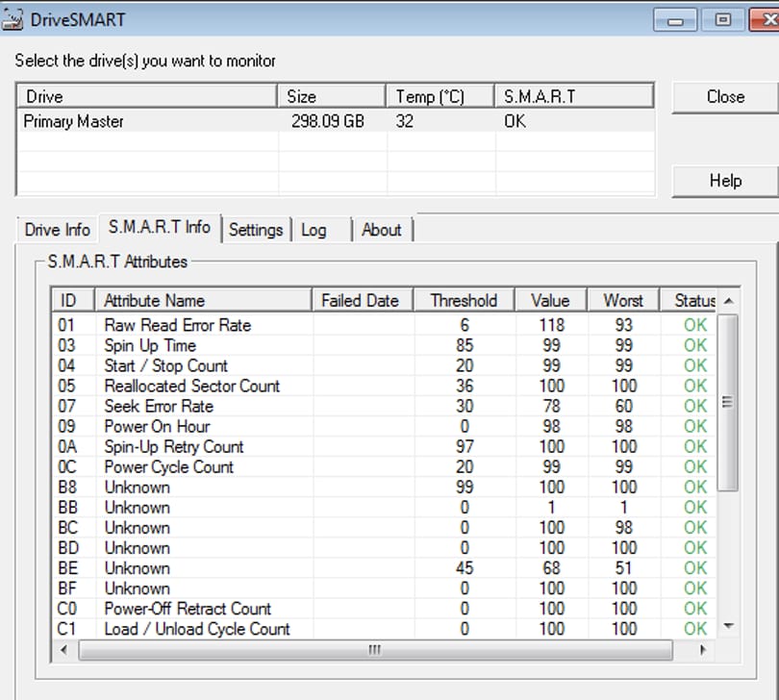Screen dimensions: 779x700
Task: Click the DriveSMART title bar app icon
Action: click(12, 20)
